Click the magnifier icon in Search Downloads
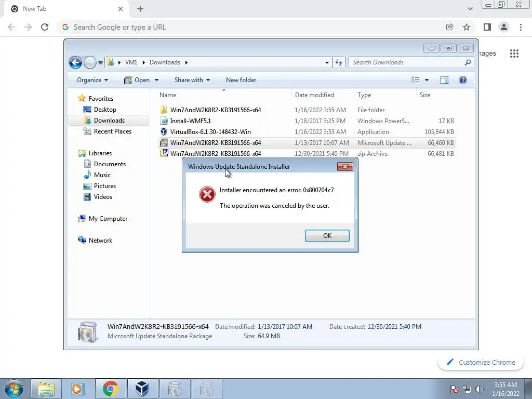This screenshot has width=532, height=399. click(x=468, y=62)
